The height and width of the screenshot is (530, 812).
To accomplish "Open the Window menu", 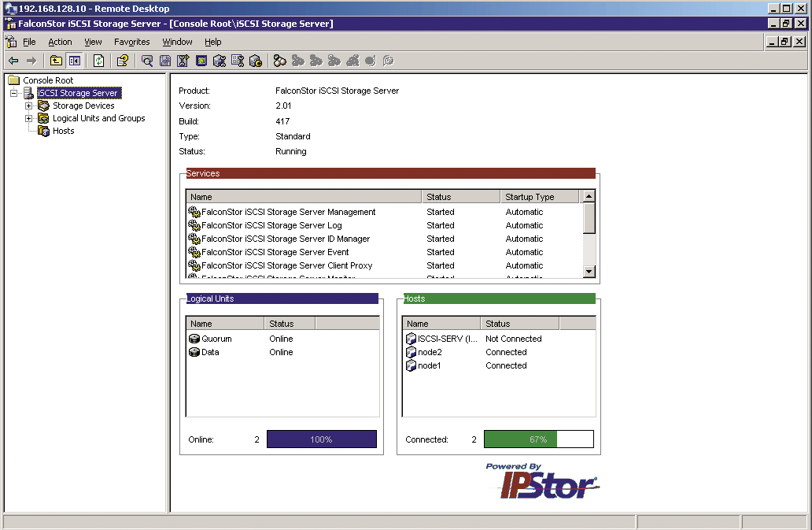I will pos(177,42).
